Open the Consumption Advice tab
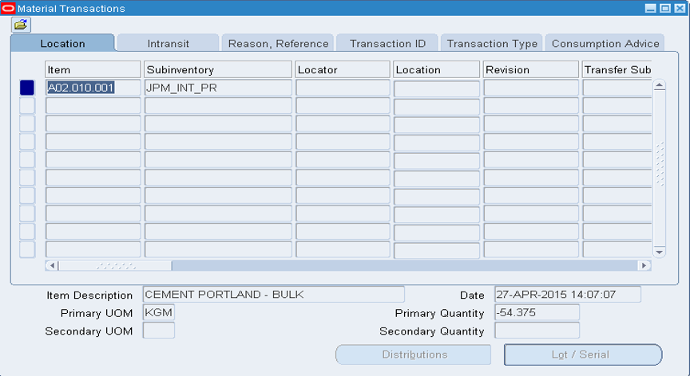This screenshot has width=690, height=376. [605, 43]
